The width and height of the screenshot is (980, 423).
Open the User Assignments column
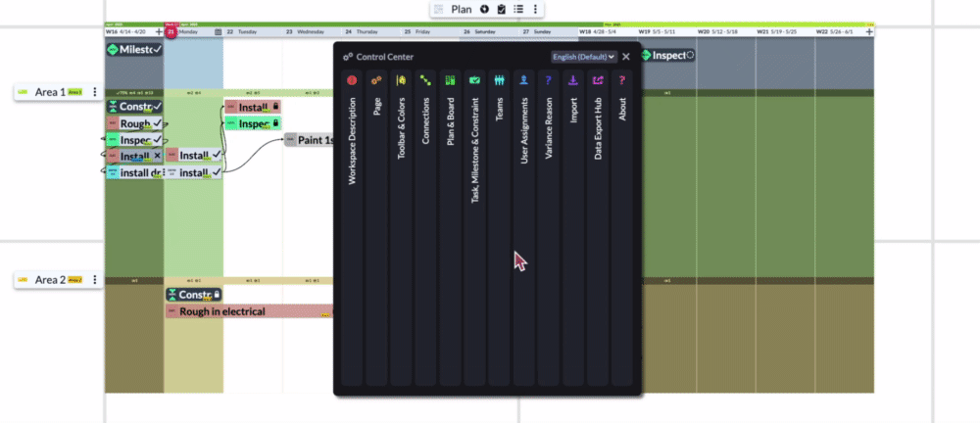pos(523,227)
